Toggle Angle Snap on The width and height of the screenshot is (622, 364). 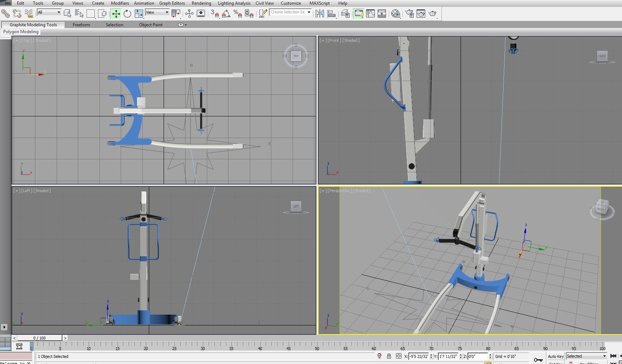tap(226, 13)
